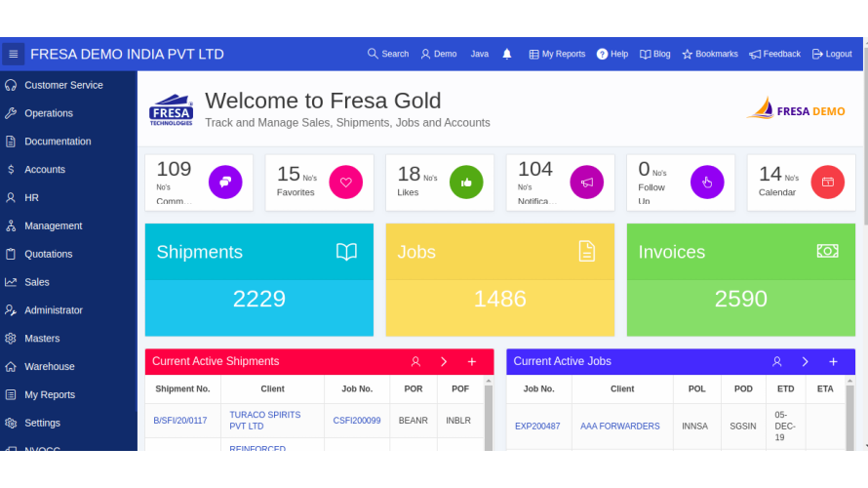Open job CSFI200099
The width and height of the screenshot is (868, 488).
click(x=357, y=421)
